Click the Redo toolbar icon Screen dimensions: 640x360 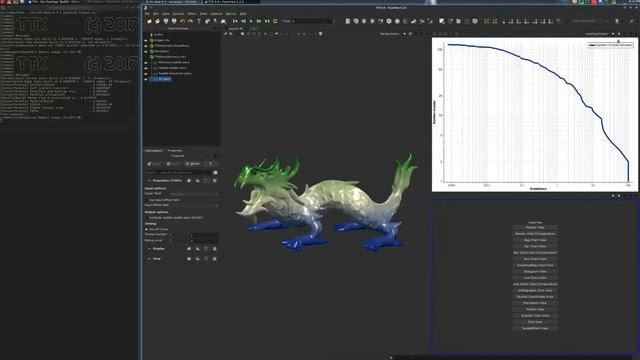(x=191, y=21)
